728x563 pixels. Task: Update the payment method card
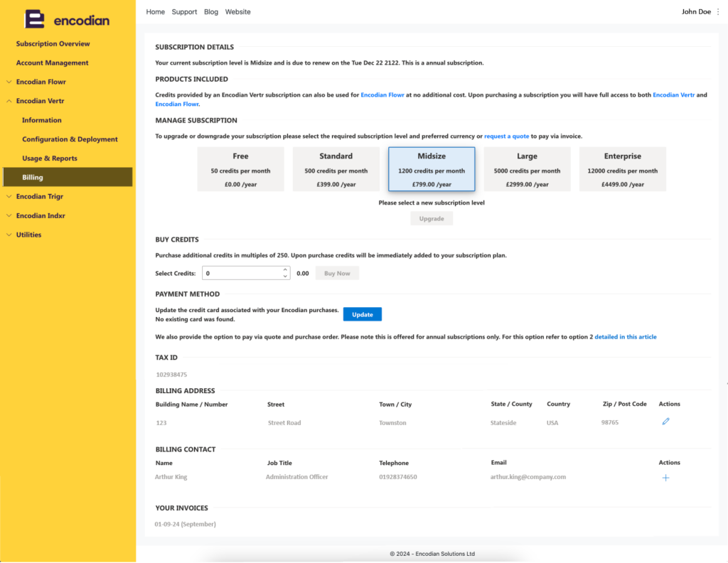[362, 313]
